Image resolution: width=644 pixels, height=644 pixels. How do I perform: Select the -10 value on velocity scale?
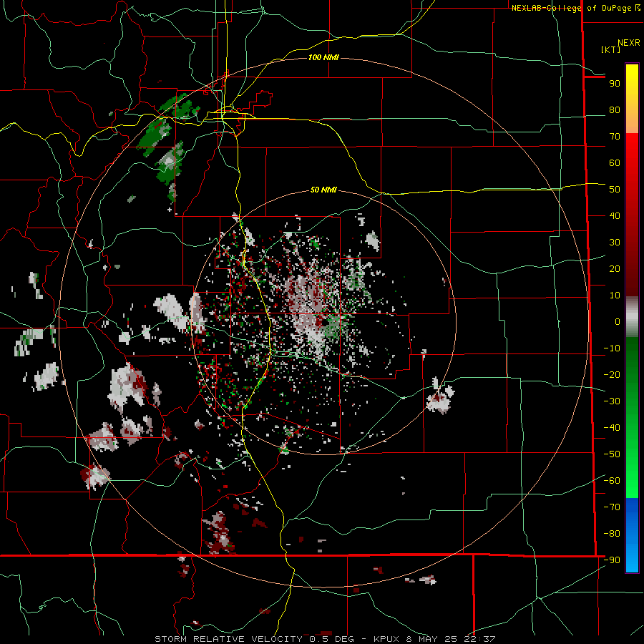point(612,348)
